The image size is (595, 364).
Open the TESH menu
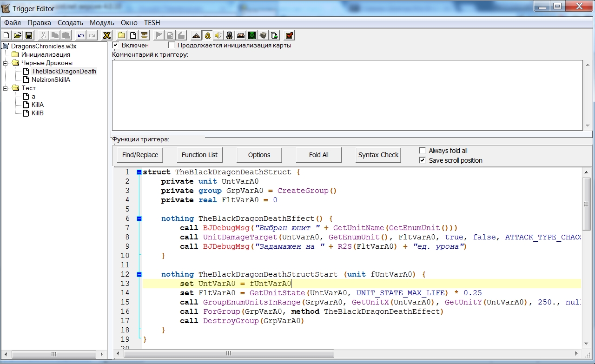[152, 22]
